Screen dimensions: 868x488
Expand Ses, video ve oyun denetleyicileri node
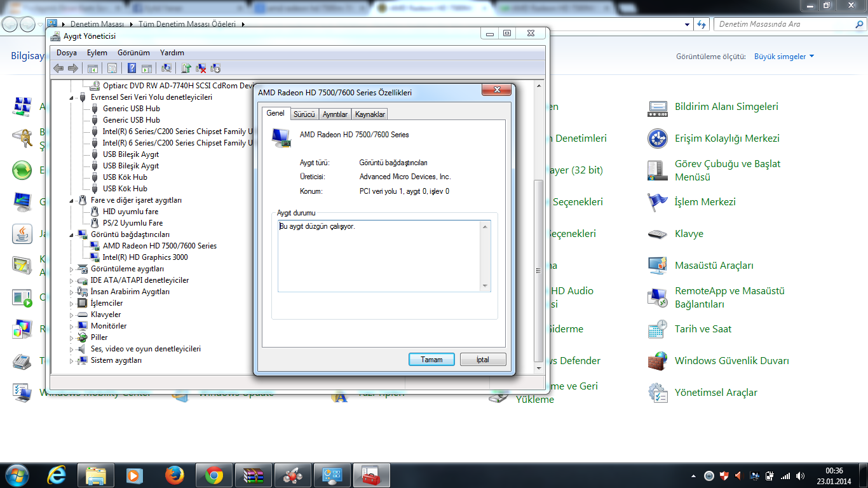[x=72, y=349]
